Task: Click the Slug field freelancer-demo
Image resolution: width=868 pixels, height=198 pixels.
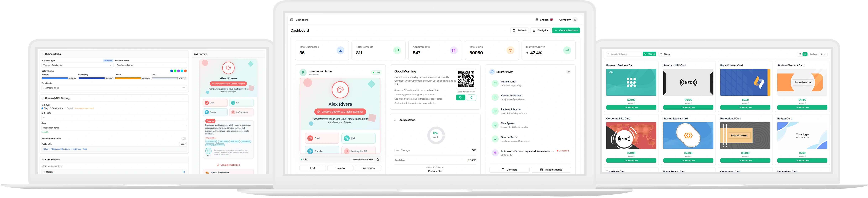Action: tap(114, 128)
